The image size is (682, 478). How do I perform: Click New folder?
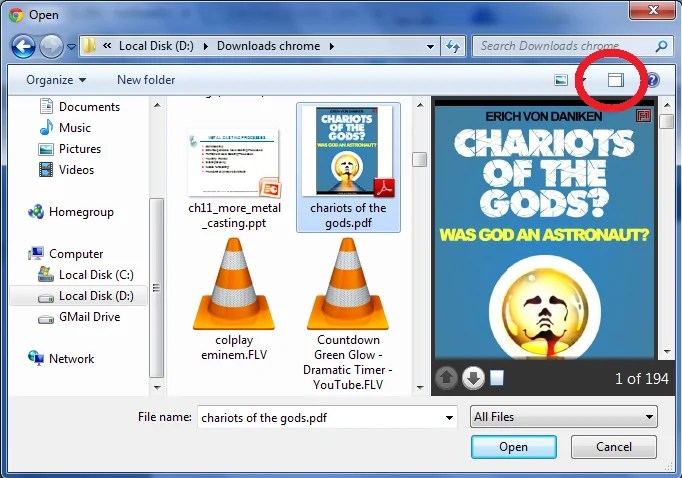coord(146,80)
